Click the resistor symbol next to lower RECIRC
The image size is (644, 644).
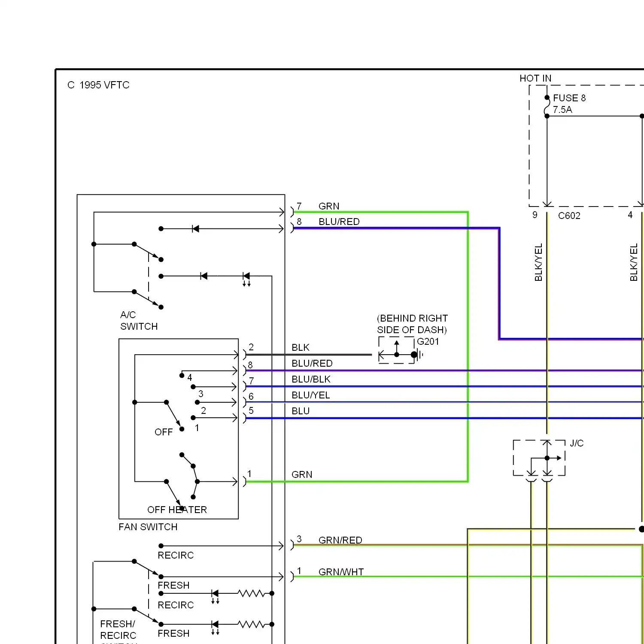click(x=252, y=593)
